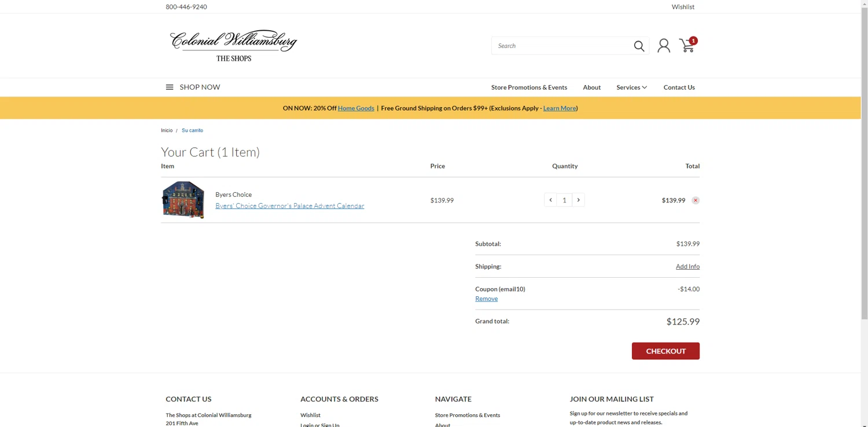The width and height of the screenshot is (868, 427).
Task: Expand the Services dropdown menu
Action: 631,87
